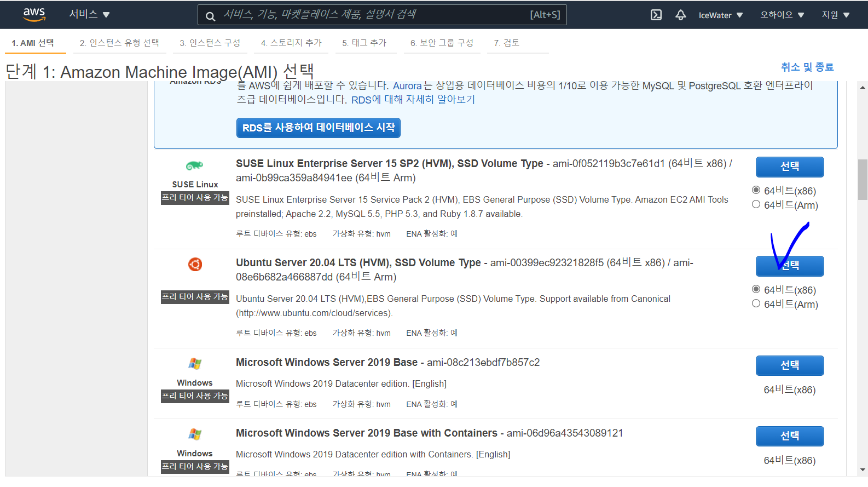Go to 5. 태그 추가 tab
868x487 pixels.
[x=364, y=43]
